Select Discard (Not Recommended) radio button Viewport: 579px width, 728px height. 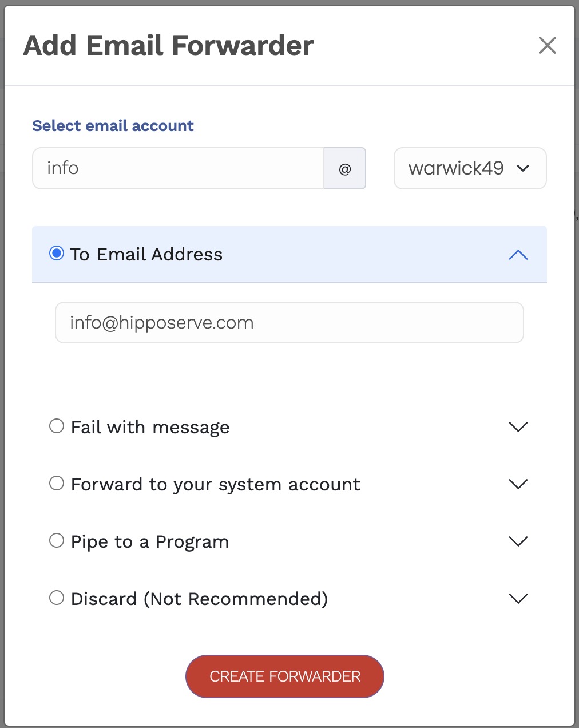(x=57, y=598)
